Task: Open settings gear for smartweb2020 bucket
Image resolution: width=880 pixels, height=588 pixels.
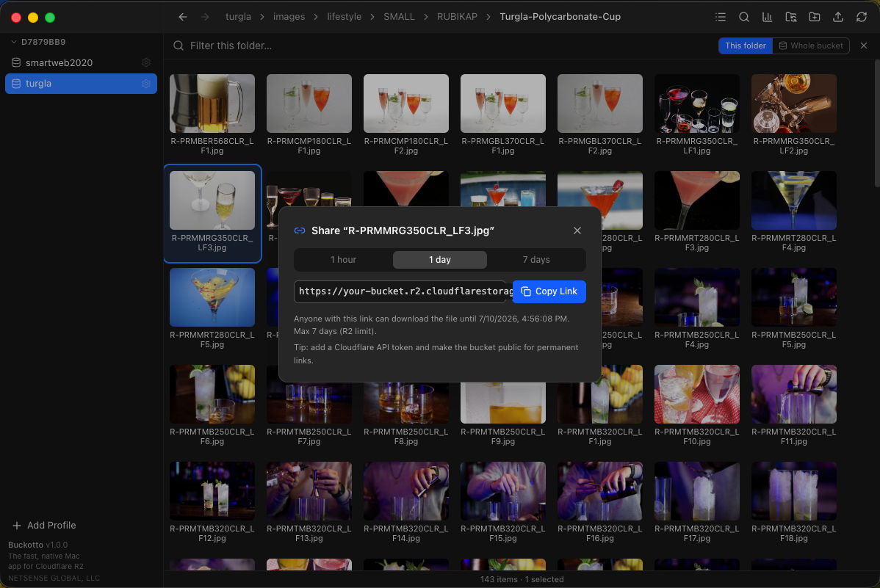Action: 146,62
